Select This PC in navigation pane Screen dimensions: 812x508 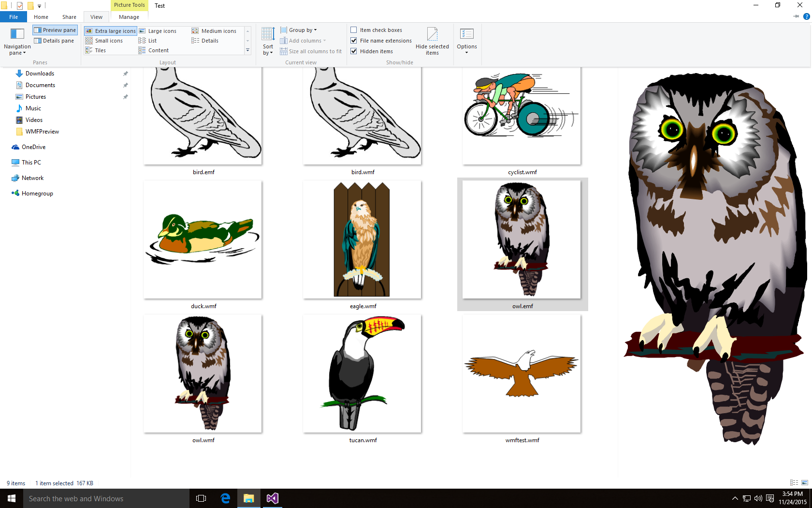point(31,163)
